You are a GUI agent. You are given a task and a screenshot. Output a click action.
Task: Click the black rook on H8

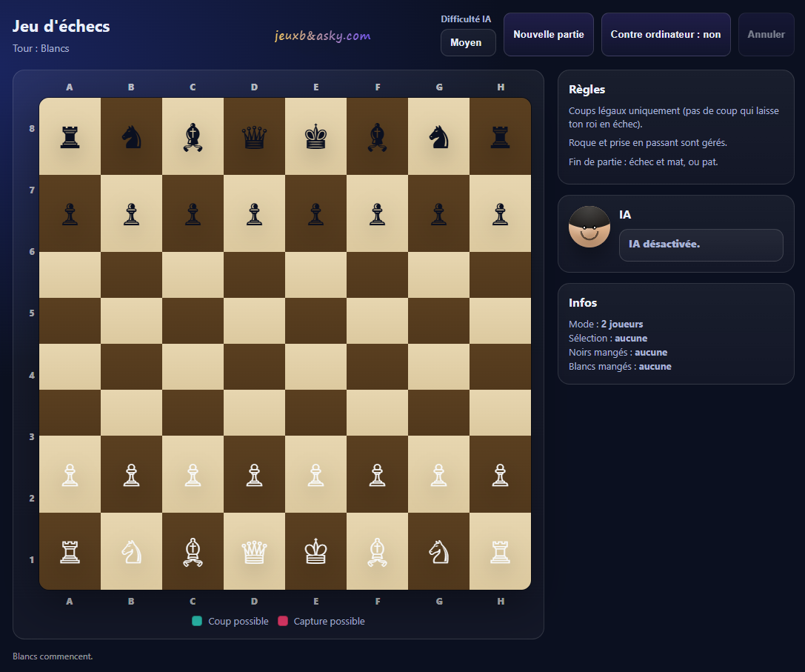[501, 137]
